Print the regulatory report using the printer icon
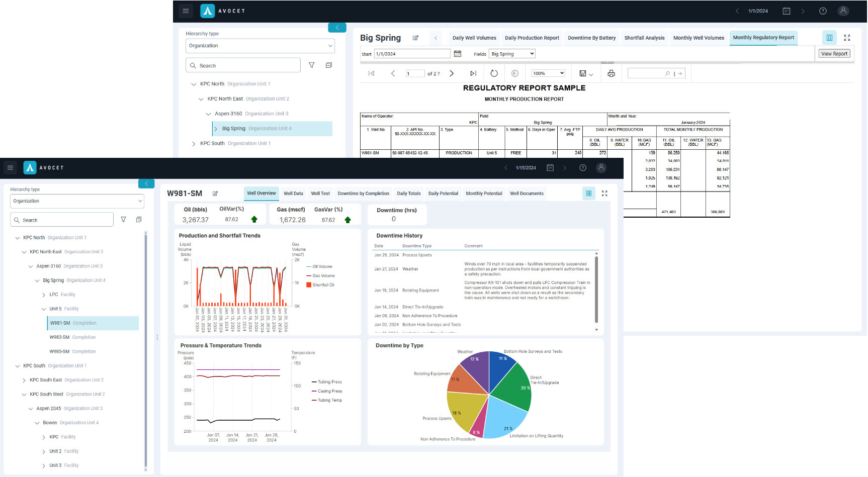The image size is (868, 477). pyautogui.click(x=611, y=73)
